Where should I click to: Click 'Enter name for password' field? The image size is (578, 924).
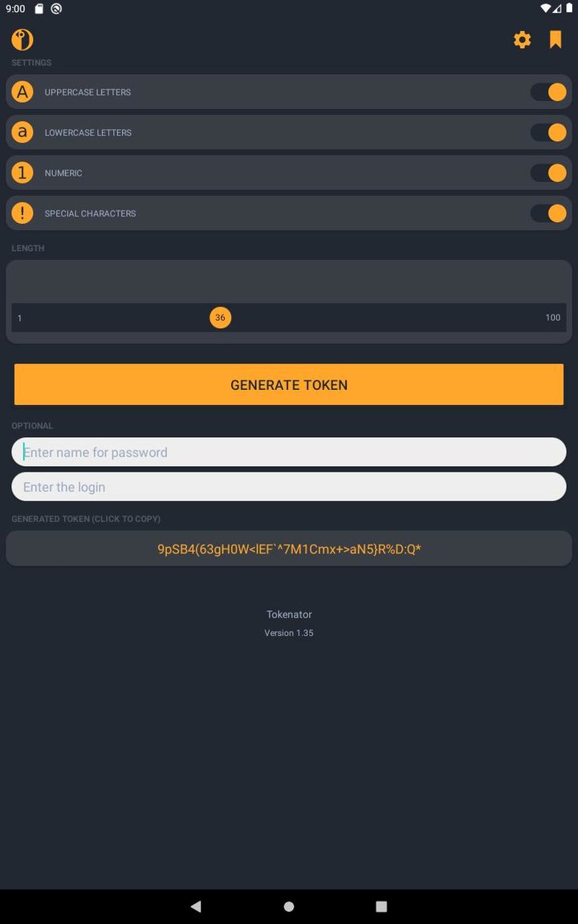point(289,452)
